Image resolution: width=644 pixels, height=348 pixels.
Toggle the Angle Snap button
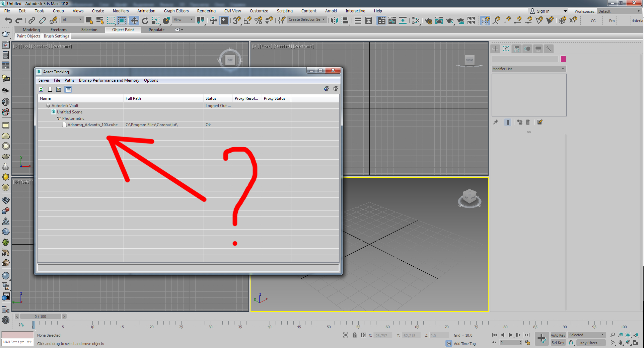247,20
